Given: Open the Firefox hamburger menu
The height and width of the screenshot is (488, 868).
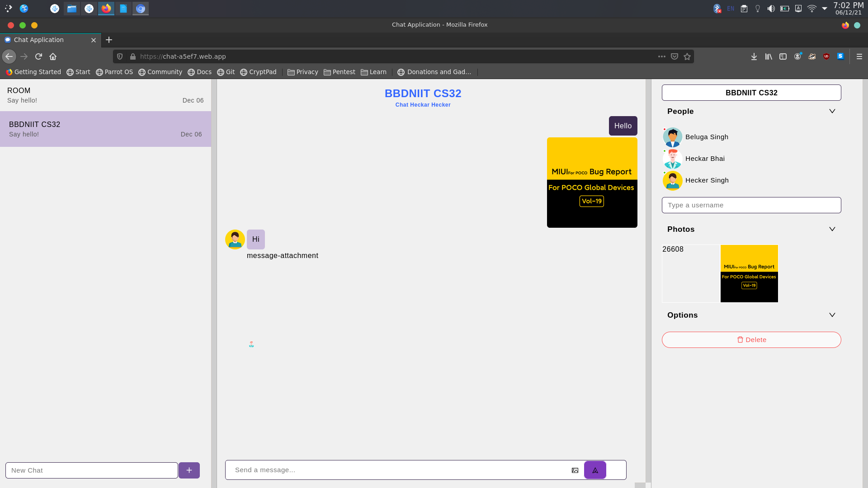Looking at the screenshot, I should 859,56.
